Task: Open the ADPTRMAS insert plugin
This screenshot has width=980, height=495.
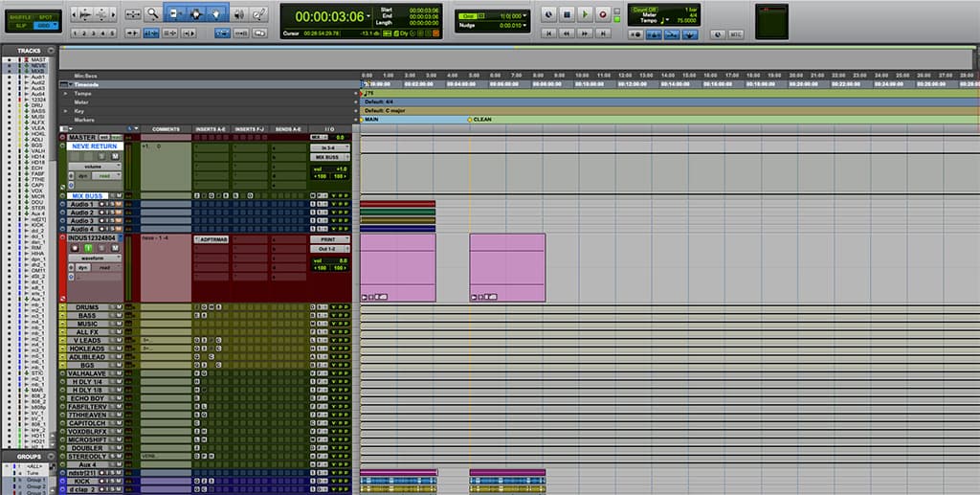Action: pos(211,239)
